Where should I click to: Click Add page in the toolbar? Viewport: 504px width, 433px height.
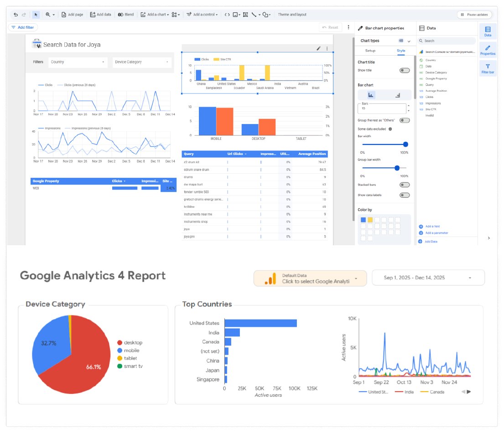point(73,15)
